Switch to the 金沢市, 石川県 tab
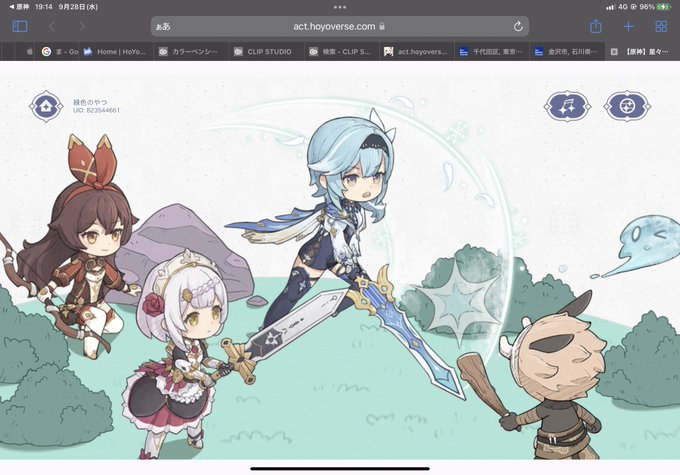The height and width of the screenshot is (475, 680). point(566,51)
